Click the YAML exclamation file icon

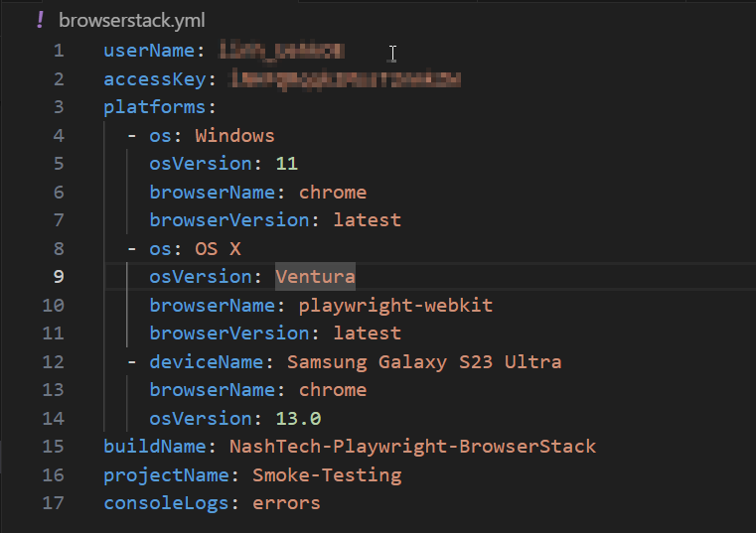39,19
